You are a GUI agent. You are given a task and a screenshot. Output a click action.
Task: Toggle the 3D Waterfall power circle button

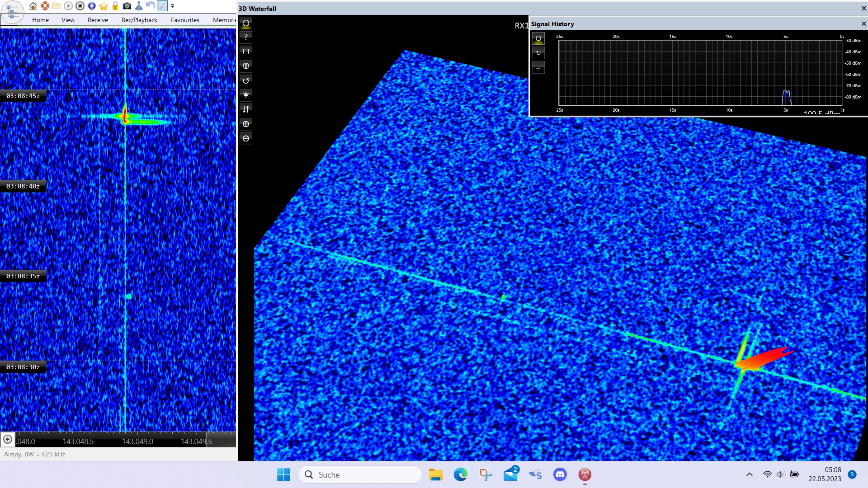[246, 23]
